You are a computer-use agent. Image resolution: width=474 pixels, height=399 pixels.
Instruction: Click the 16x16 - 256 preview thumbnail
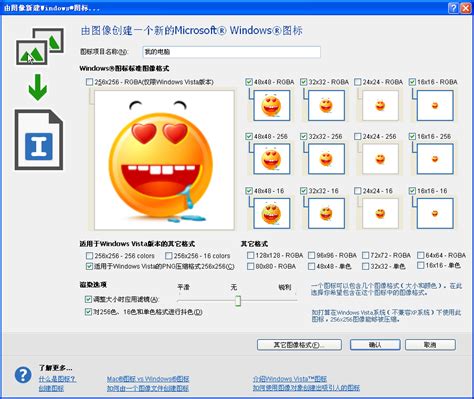click(x=435, y=159)
